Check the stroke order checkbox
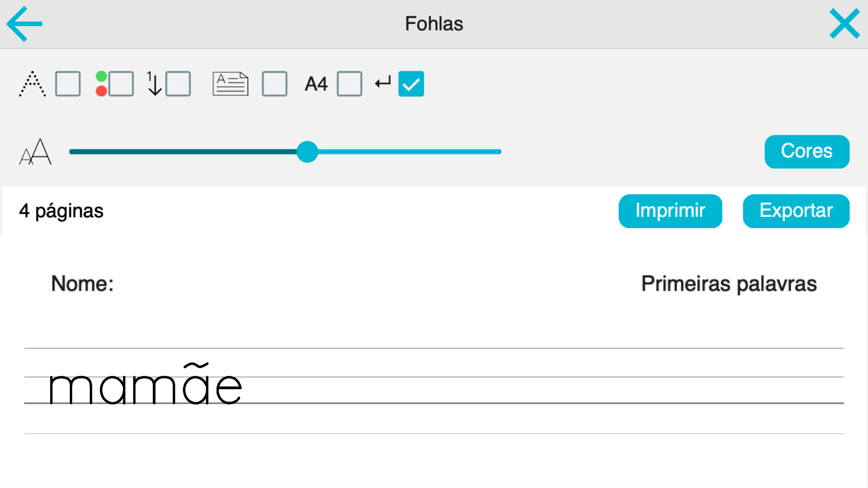The width and height of the screenshot is (868, 488). coord(178,84)
